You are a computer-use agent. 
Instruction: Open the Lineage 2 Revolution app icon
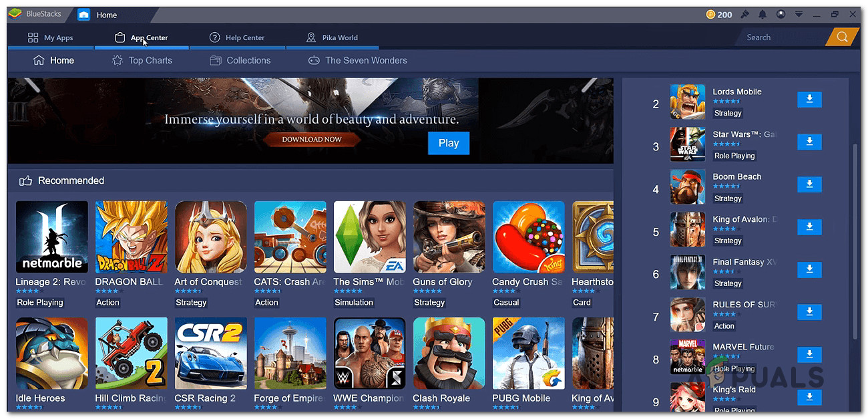[52, 237]
